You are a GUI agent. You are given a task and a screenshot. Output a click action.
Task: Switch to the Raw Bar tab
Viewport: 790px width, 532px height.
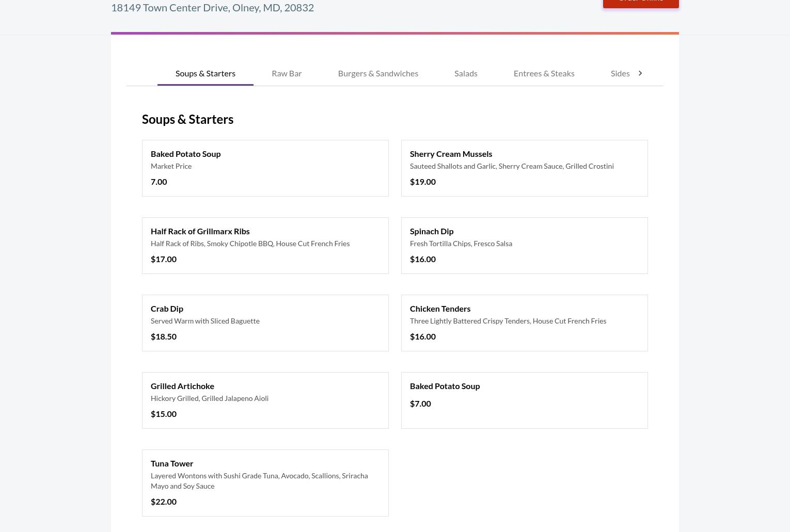(x=286, y=73)
